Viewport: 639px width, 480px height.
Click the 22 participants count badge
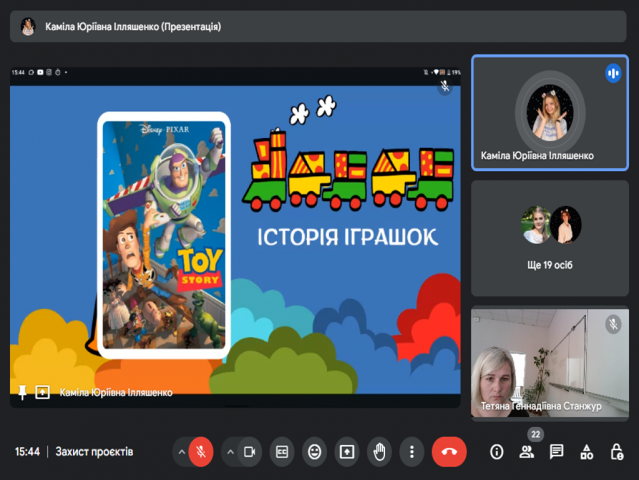tap(535, 434)
